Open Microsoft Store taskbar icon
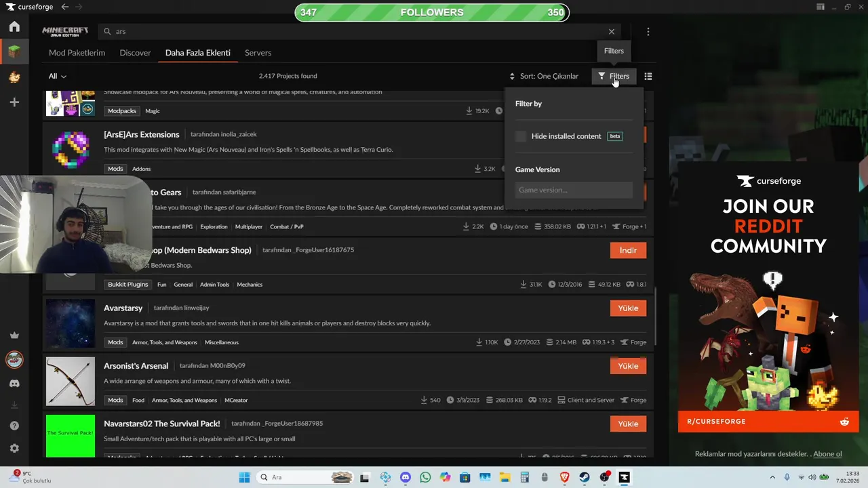This screenshot has width=868, height=488. click(x=465, y=477)
